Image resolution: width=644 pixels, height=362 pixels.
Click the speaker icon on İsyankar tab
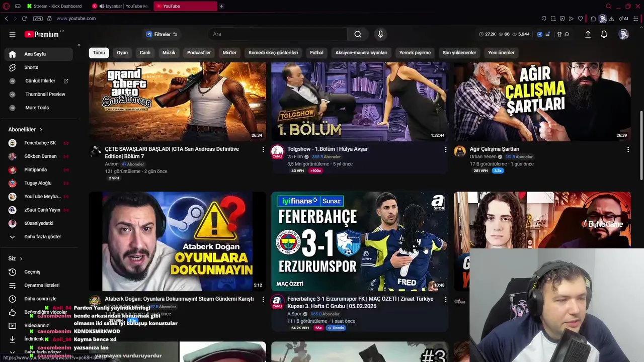point(102,6)
